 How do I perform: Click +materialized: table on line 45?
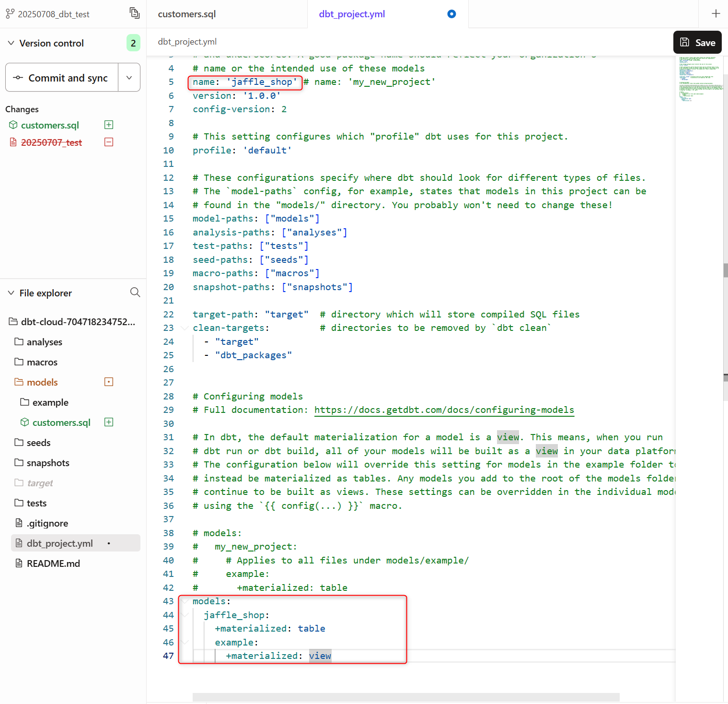point(270,628)
